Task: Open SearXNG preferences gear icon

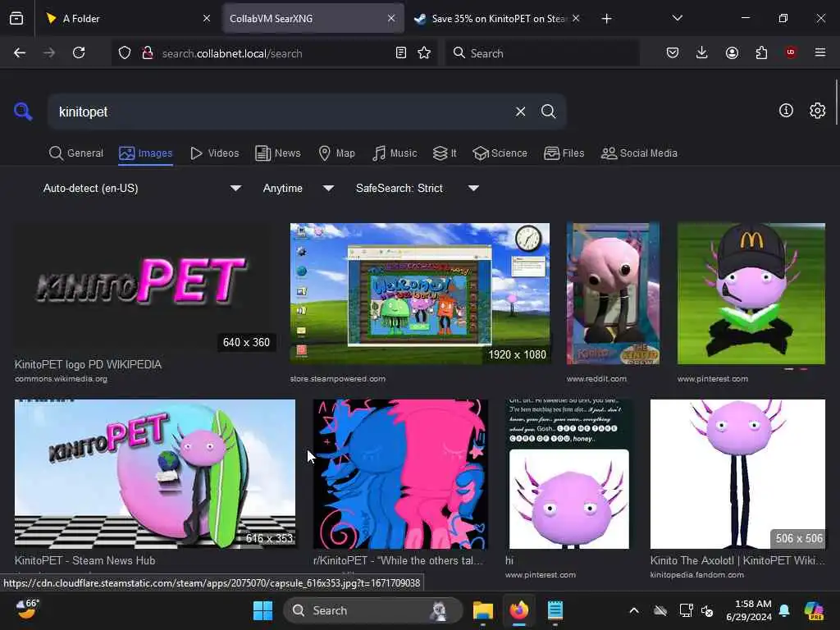Action: coord(818,111)
